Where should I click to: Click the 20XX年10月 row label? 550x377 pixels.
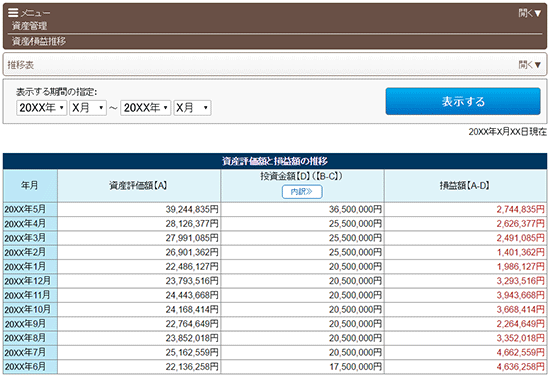pyautogui.click(x=28, y=310)
